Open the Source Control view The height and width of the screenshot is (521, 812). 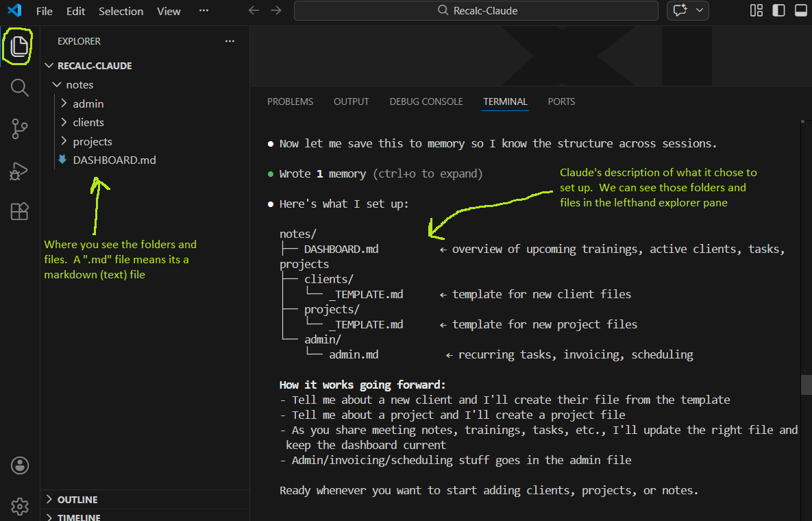tap(19, 129)
